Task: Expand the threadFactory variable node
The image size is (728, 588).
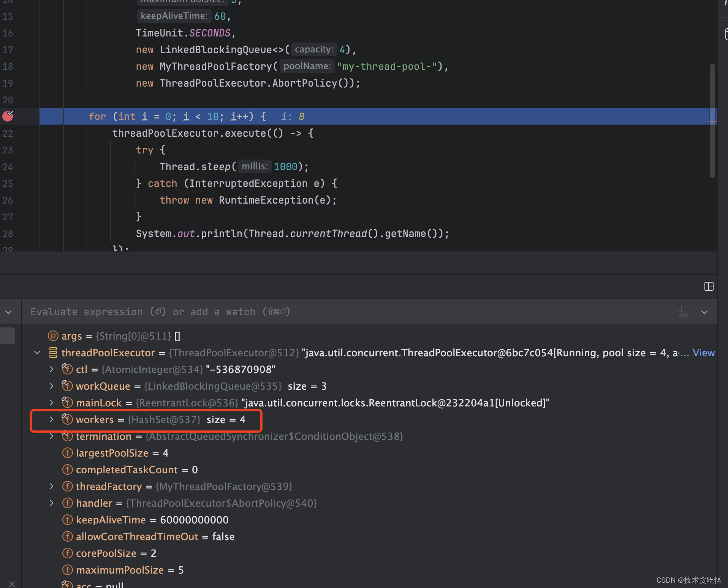Action: click(x=51, y=486)
